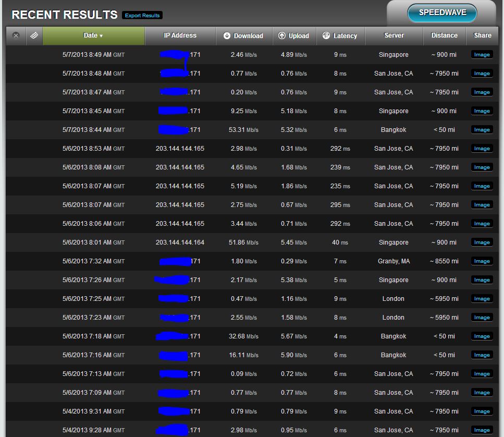
Task: Click date 5/7/2013 8:49 AM GMT
Action: (93, 55)
